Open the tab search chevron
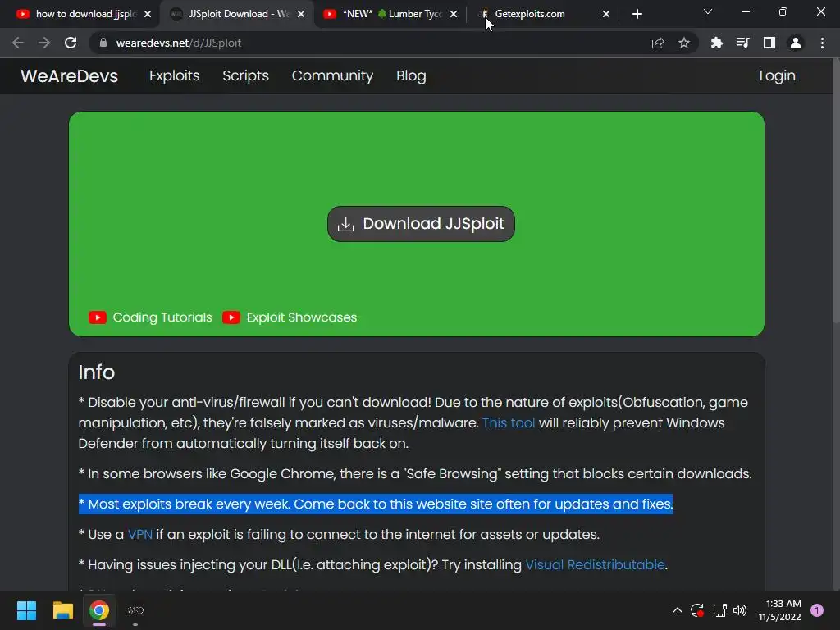The height and width of the screenshot is (630, 840). [x=708, y=11]
